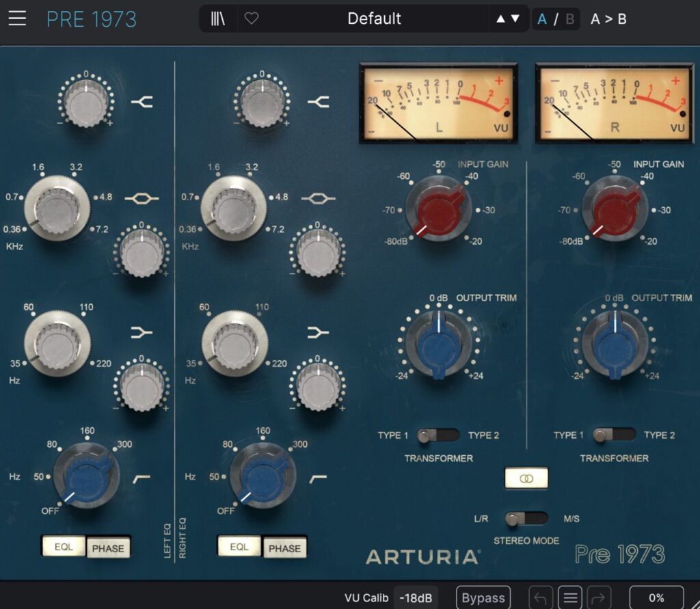Click the undo arrow in bottom bar
The image size is (700, 609).
coord(539,597)
